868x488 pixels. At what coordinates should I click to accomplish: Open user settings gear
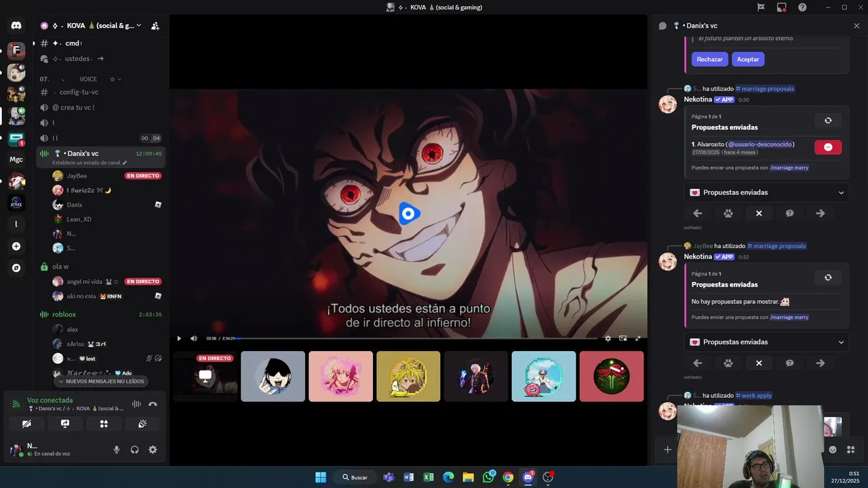[x=153, y=449]
